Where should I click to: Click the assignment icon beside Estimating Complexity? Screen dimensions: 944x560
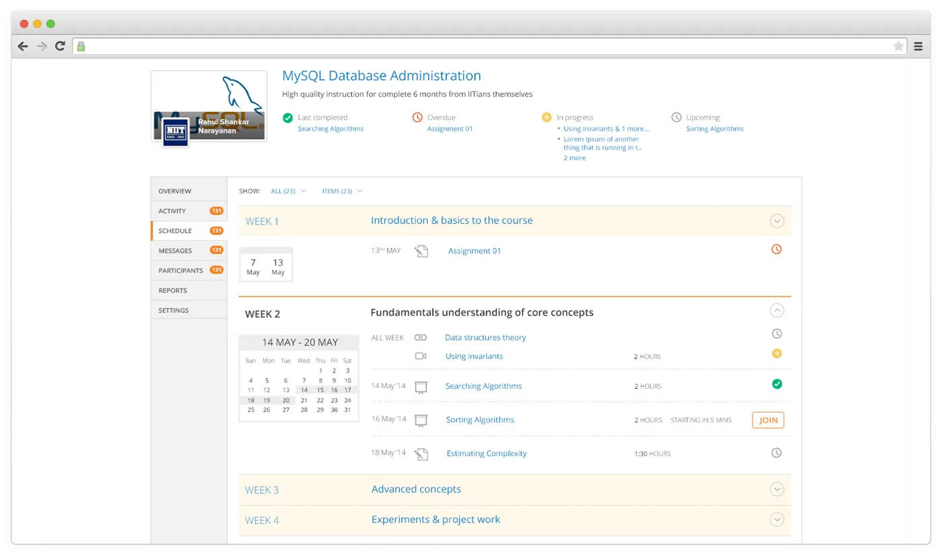(x=421, y=454)
